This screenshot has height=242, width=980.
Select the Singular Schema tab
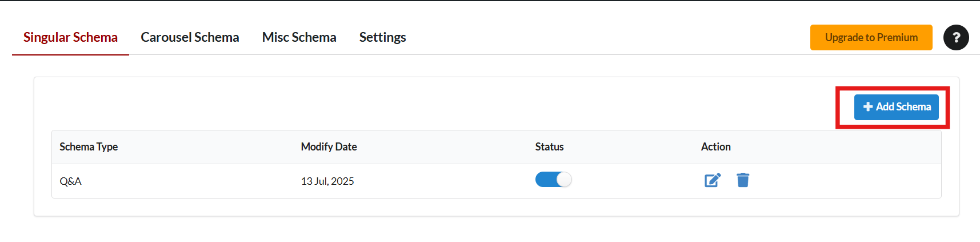pyautogui.click(x=70, y=37)
